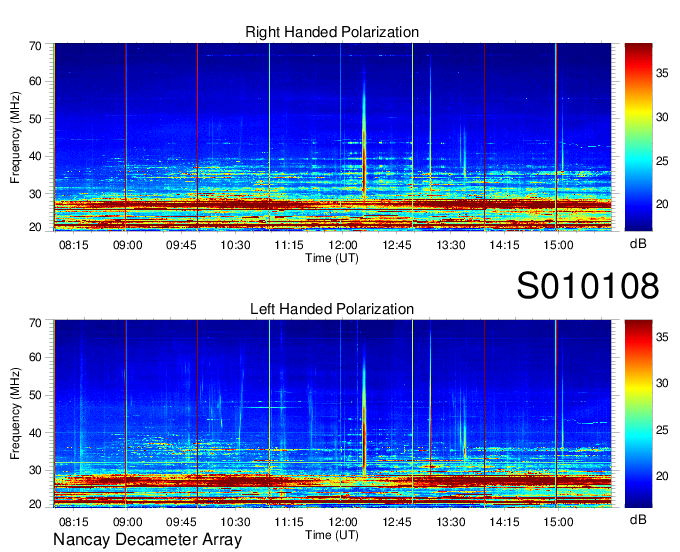Viewport: 680px width, 552px height.
Task: Click 09:45 tick on right-handed plot
Action: coord(181,245)
